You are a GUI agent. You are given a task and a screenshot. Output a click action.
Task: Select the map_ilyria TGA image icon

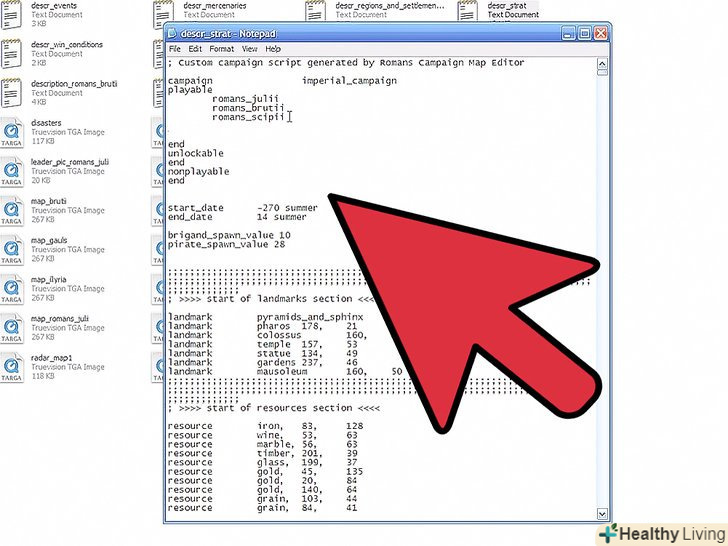11,289
